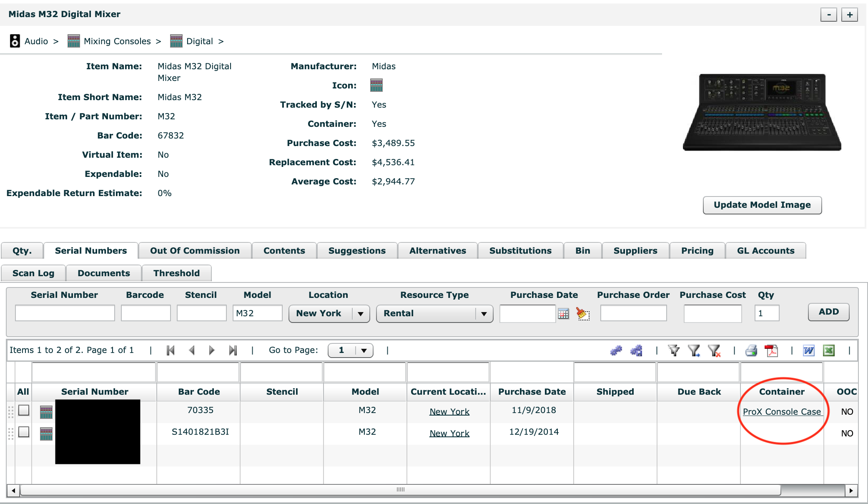Export grid to Excel icon
The height and width of the screenshot is (504, 868).
click(829, 350)
